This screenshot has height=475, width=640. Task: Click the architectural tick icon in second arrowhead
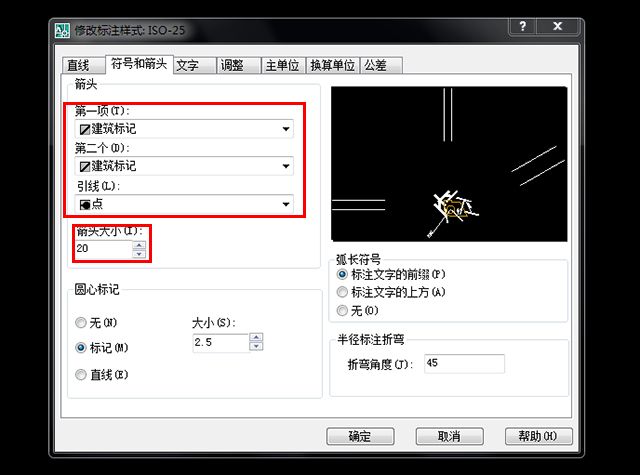(85, 166)
